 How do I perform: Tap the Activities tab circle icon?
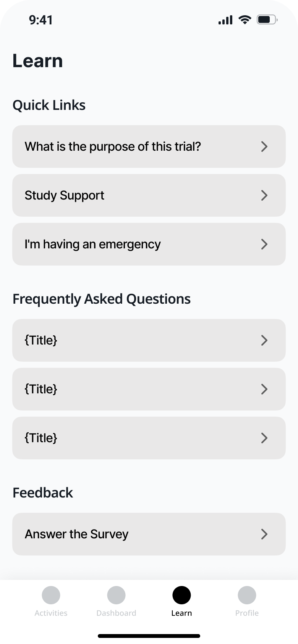click(51, 595)
